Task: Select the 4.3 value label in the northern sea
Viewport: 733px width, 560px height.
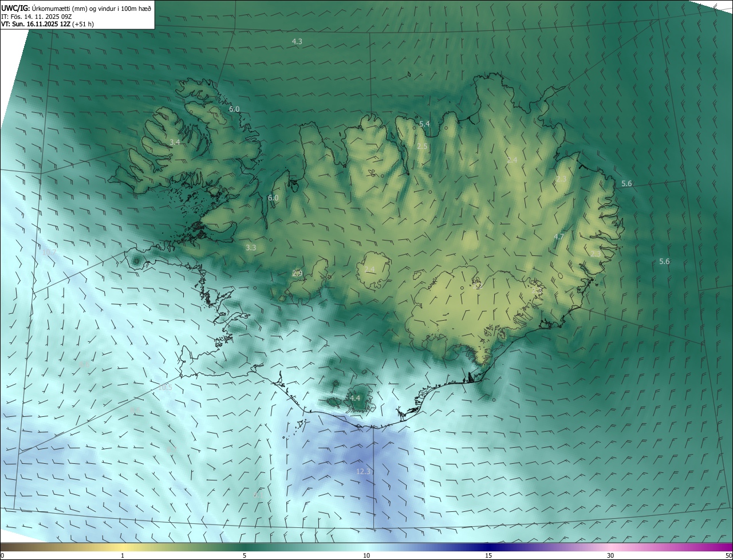Action: [297, 41]
